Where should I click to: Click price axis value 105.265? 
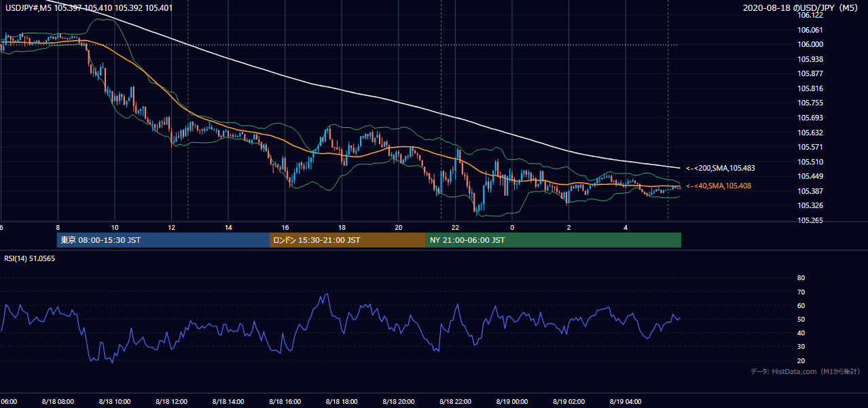810,220
